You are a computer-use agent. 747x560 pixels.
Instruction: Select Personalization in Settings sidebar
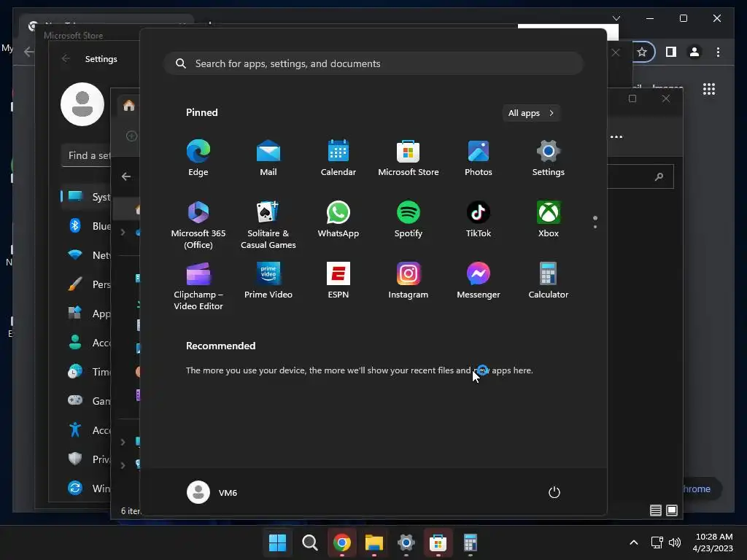86,284
